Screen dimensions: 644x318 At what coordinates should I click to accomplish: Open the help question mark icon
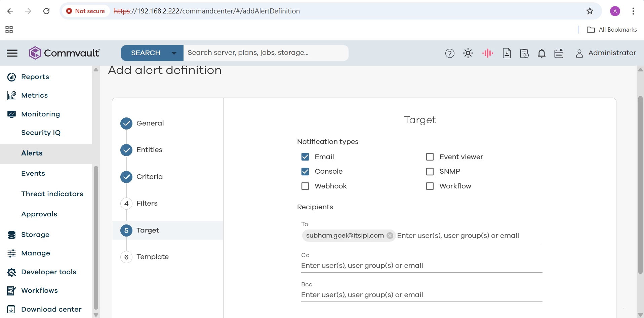[450, 53]
